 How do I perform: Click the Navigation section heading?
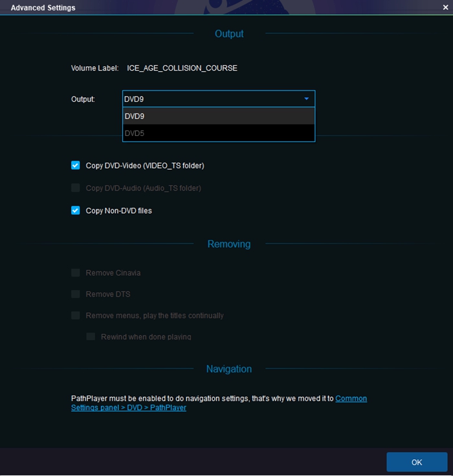tap(229, 369)
